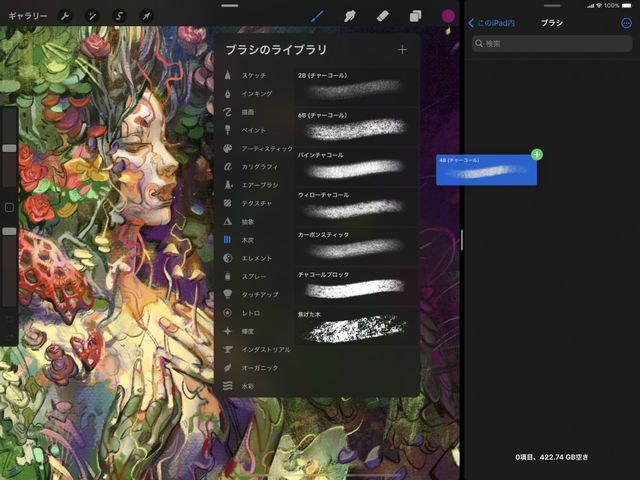Choose the ウィローチャコール brush
Viewport: 640px width, 480px height.
pyautogui.click(x=356, y=206)
